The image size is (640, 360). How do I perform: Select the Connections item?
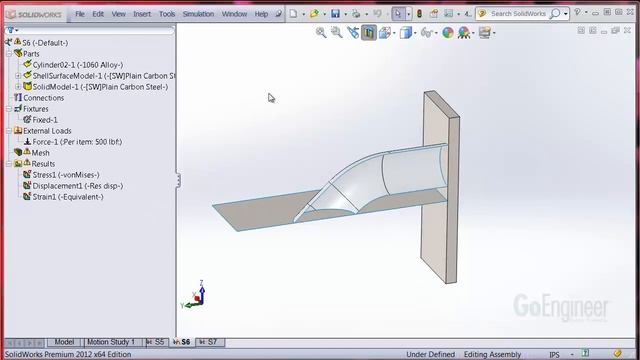pos(43,98)
